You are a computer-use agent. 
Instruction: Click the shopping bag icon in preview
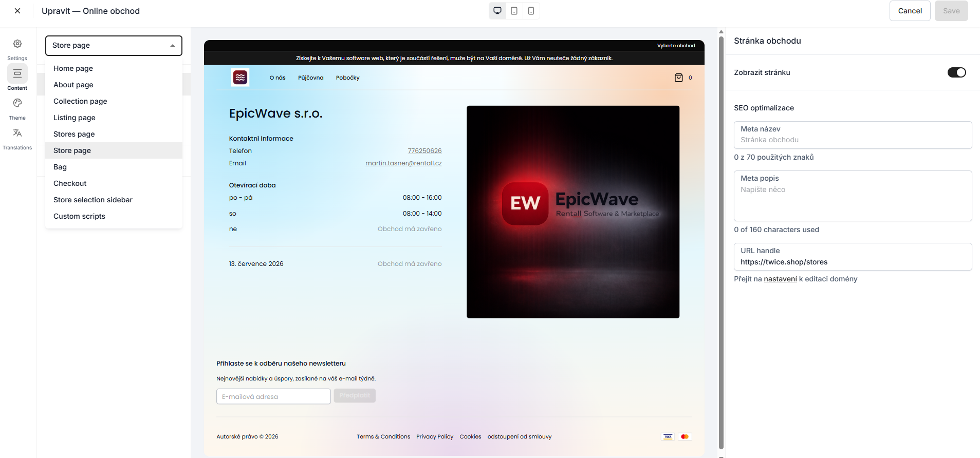tap(679, 78)
